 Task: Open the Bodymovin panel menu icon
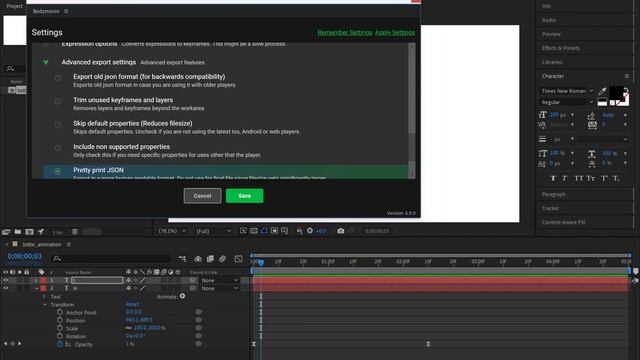click(x=66, y=11)
